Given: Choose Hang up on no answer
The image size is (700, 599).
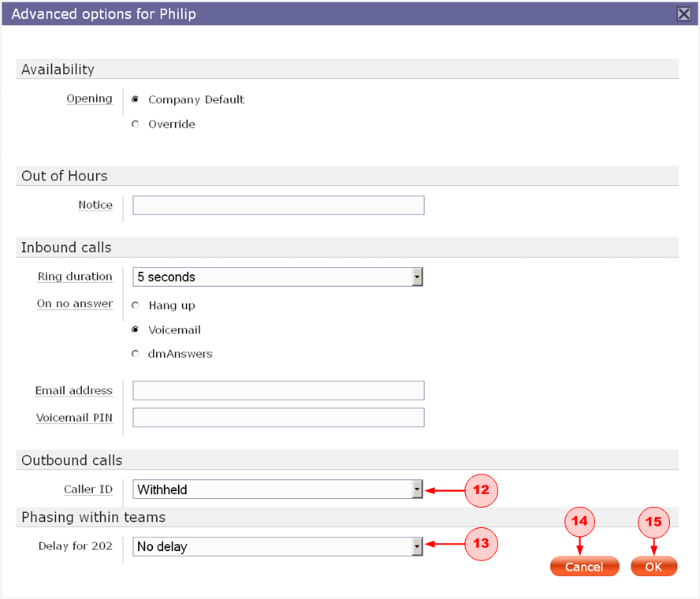Looking at the screenshot, I should 136,305.
